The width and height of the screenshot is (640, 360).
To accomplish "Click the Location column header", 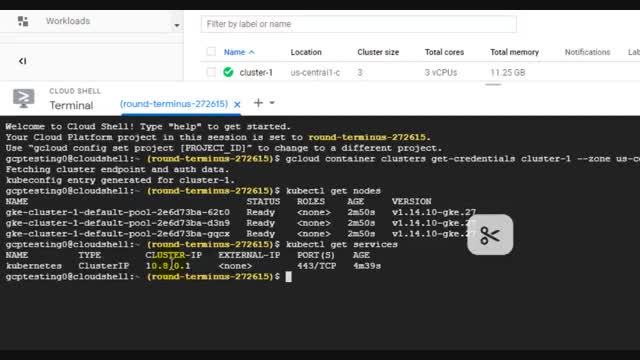I will click(x=306, y=52).
